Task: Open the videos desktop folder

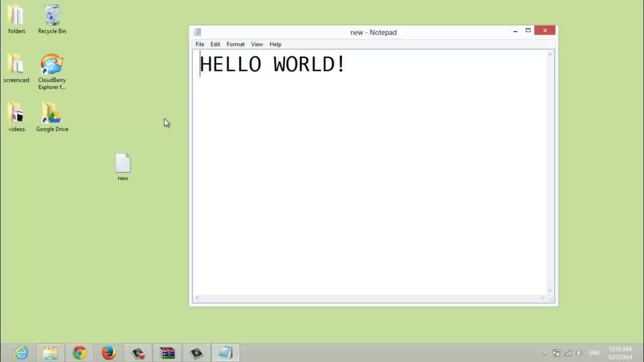Action: 17,113
